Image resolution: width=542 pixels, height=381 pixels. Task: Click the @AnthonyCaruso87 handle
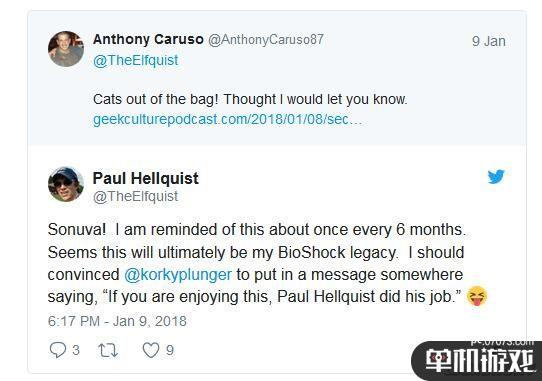click(266, 39)
